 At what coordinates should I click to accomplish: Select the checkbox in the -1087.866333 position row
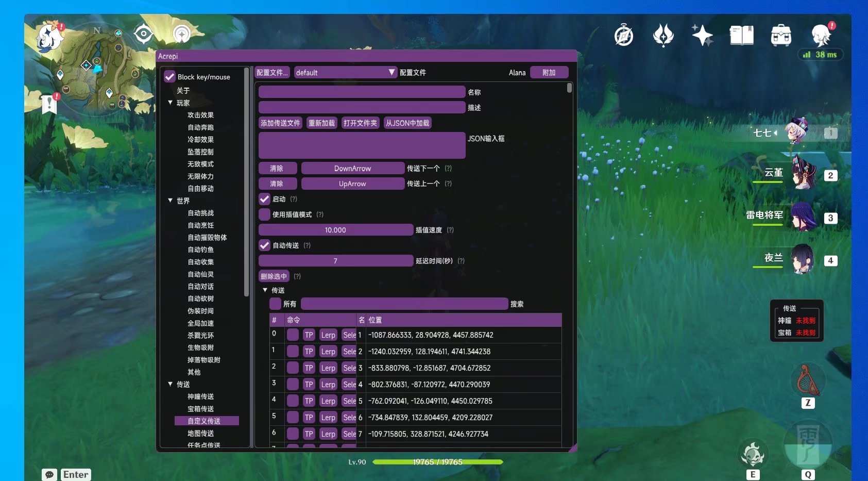coord(293,335)
